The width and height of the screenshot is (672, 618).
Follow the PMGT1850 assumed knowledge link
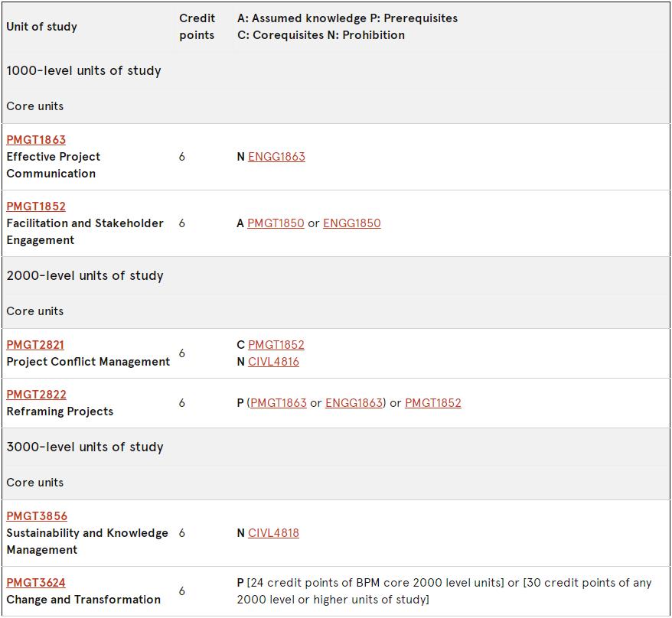pos(276,223)
